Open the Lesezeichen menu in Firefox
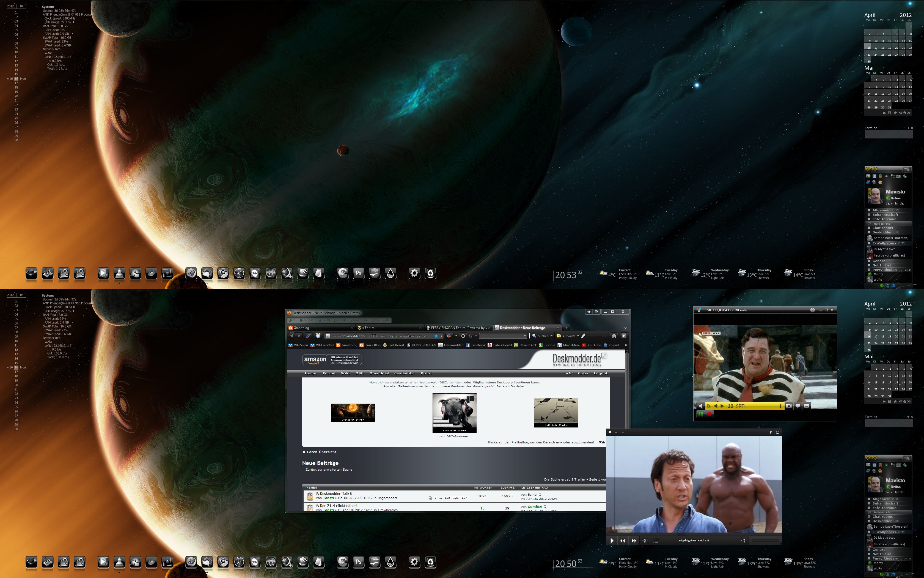 358,320
